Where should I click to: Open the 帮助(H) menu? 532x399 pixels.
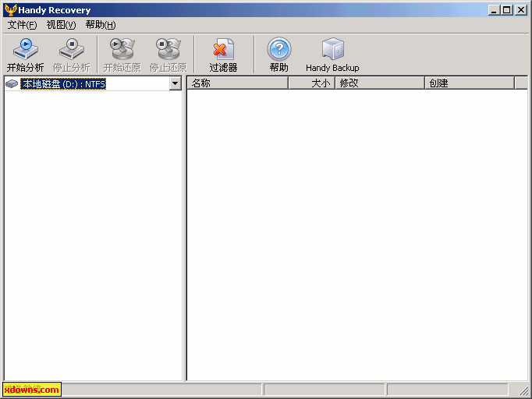tap(101, 25)
